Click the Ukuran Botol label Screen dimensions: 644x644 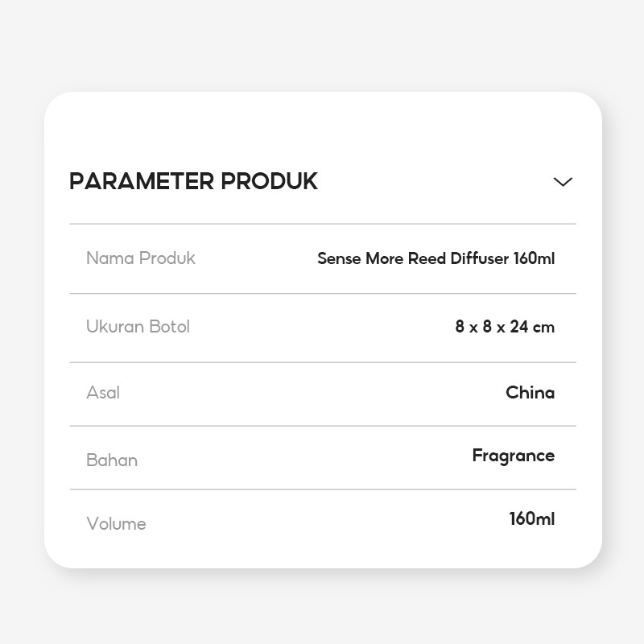(138, 327)
